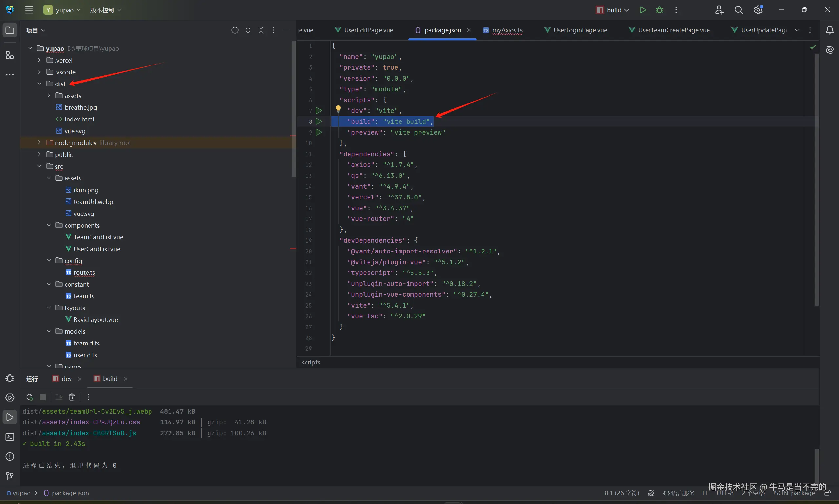This screenshot has width=839, height=504.
Task: Click the project tree vertical scrollbar
Action: pos(294,109)
